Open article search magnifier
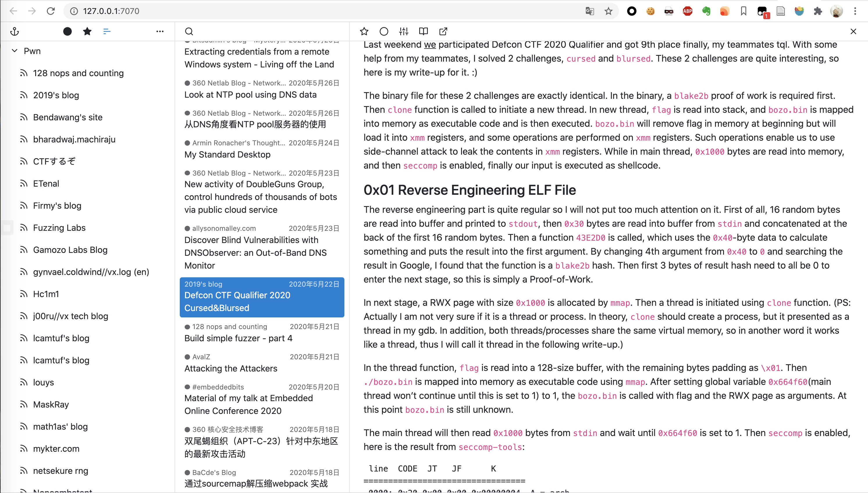The image size is (868, 493). [x=189, y=31]
